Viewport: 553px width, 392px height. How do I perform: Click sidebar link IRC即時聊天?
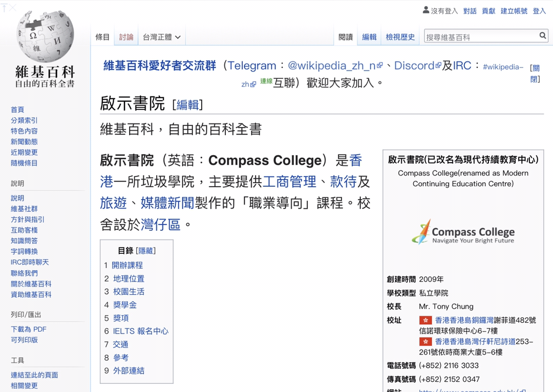point(30,262)
